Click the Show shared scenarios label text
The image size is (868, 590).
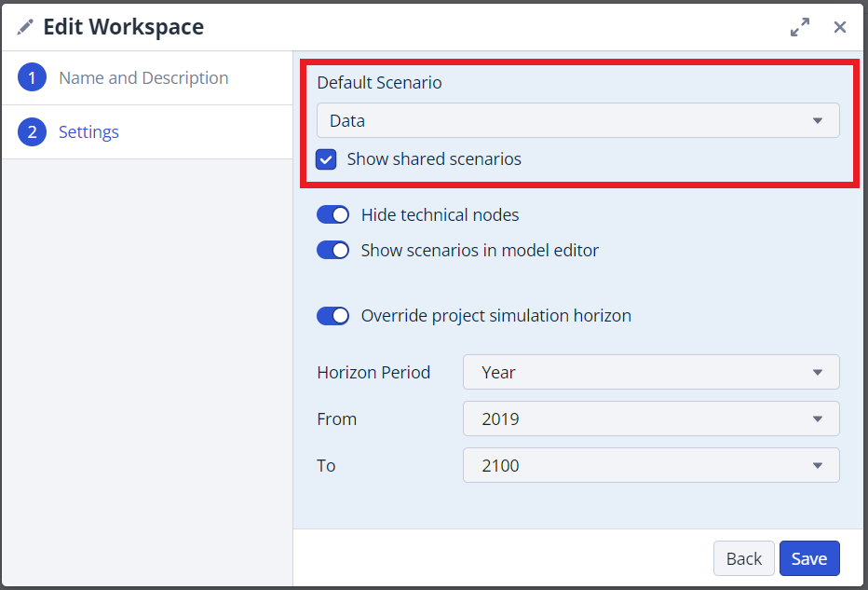tap(434, 159)
